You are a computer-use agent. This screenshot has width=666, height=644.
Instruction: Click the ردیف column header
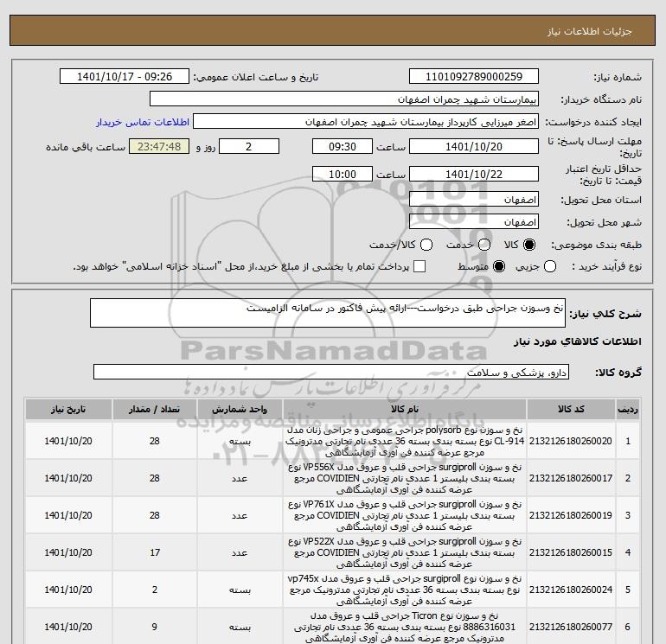628,409
